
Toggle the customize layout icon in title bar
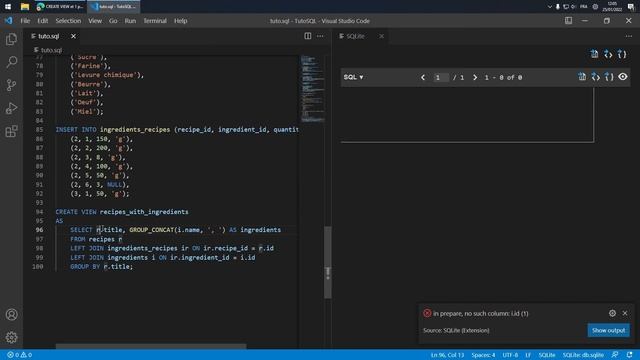pyautogui.click(x=569, y=20)
